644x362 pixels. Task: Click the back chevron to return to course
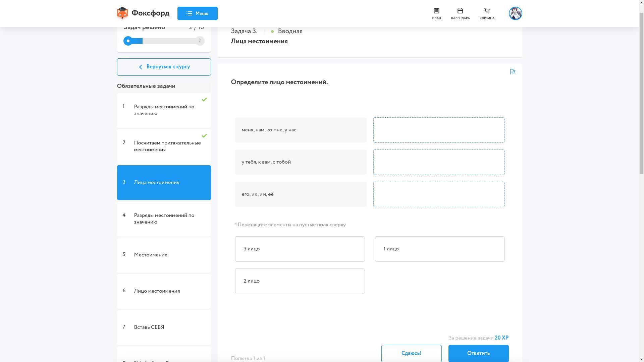point(141,67)
